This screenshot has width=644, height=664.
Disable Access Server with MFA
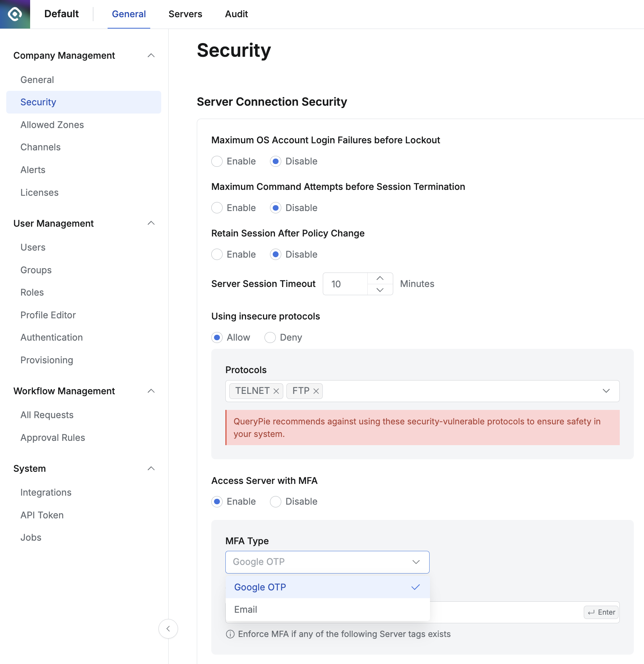click(276, 502)
